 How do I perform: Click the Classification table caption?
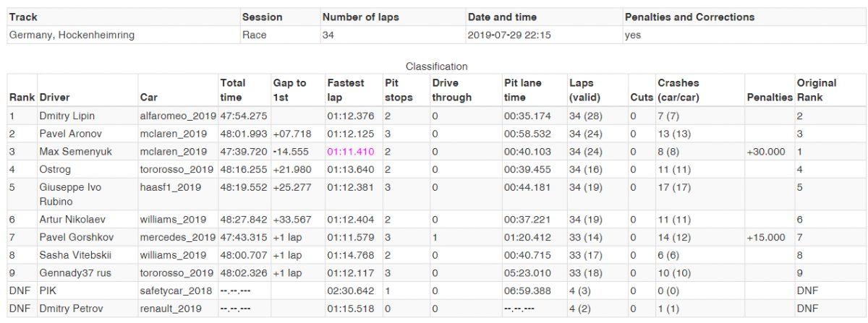(436, 66)
